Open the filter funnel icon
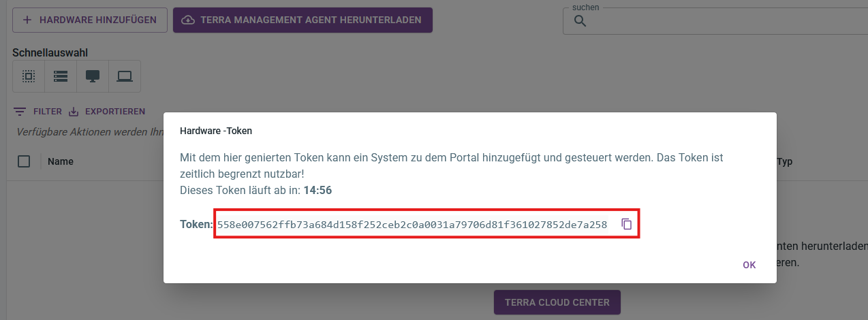The width and height of the screenshot is (868, 320). [x=20, y=112]
